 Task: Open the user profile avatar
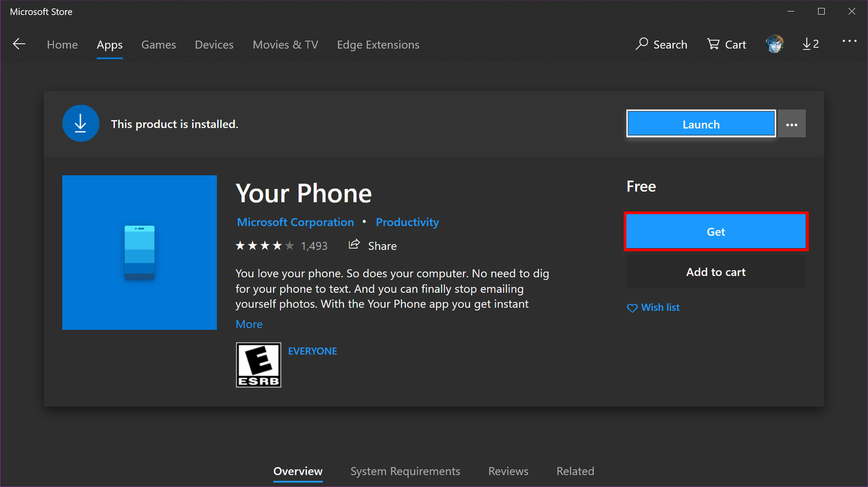coord(774,44)
